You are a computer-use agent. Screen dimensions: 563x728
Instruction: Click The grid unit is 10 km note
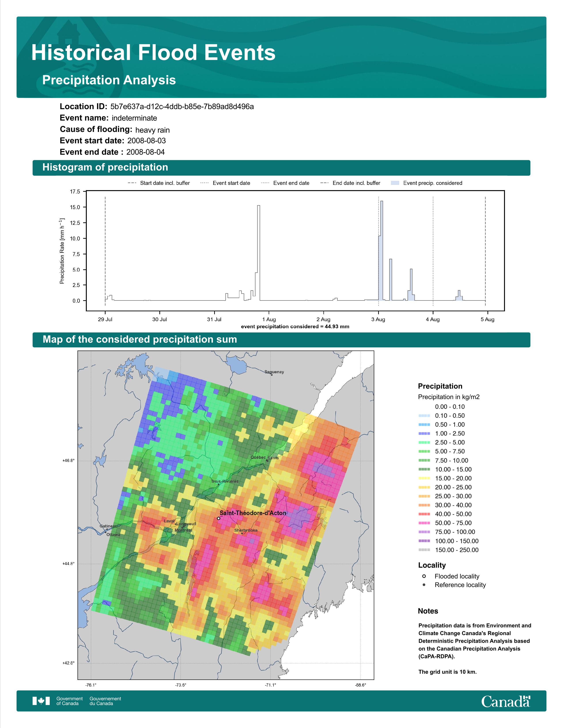tap(448, 672)
